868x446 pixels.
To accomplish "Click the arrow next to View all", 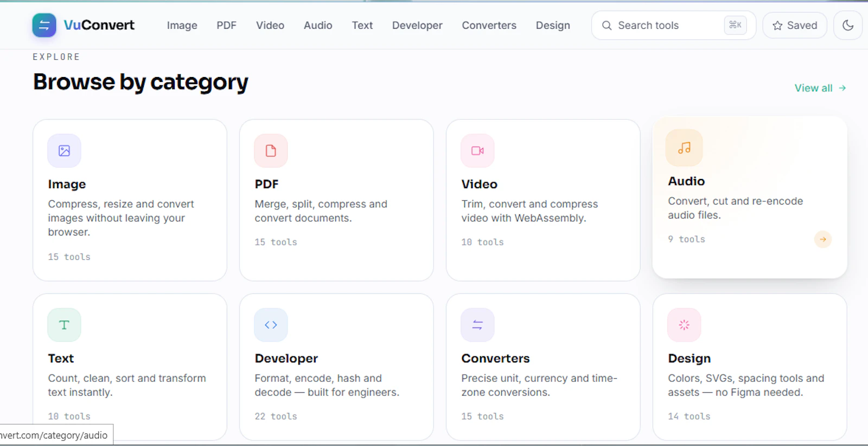I will click(842, 88).
